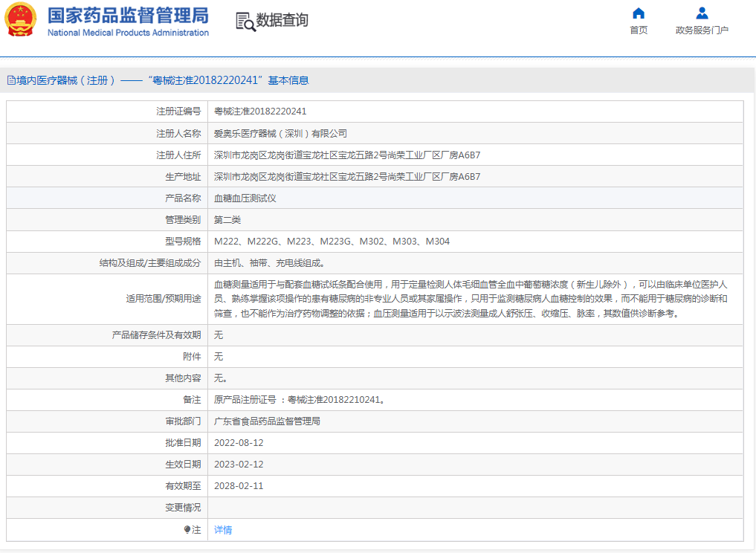
Task: Click the 第二类 management category value
Action: 227,220
